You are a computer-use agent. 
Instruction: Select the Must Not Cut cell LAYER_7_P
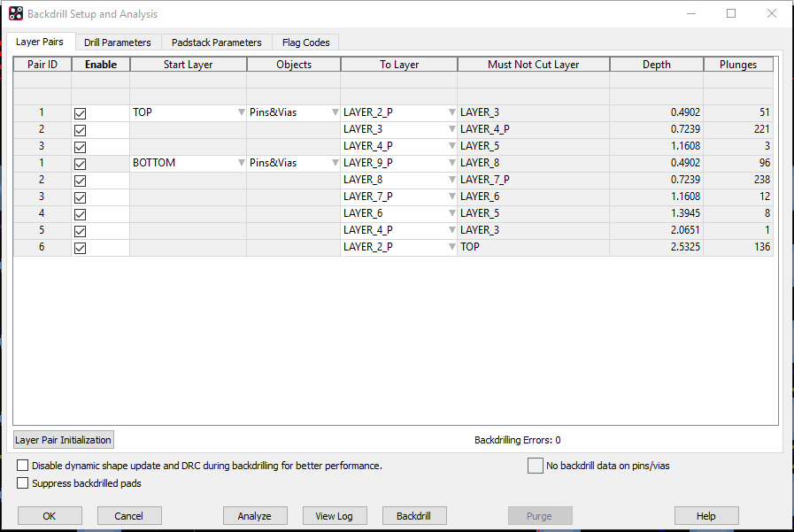(533, 180)
